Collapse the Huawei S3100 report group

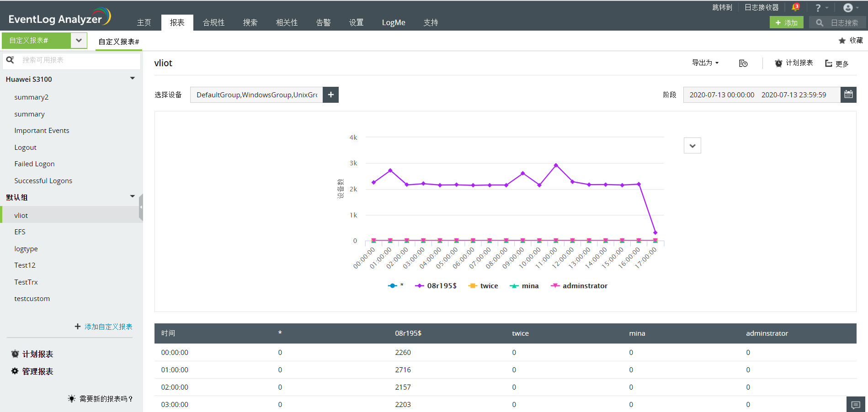coord(132,78)
